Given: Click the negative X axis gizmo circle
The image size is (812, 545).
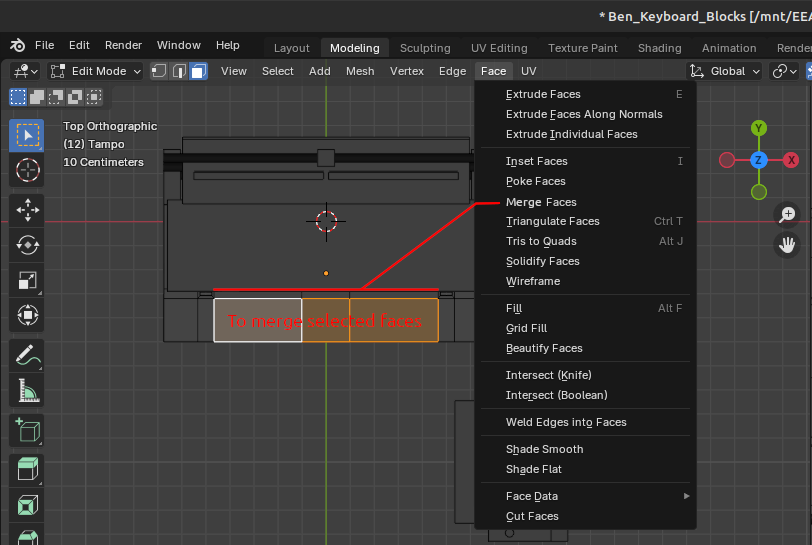Looking at the screenshot, I should click(x=727, y=160).
